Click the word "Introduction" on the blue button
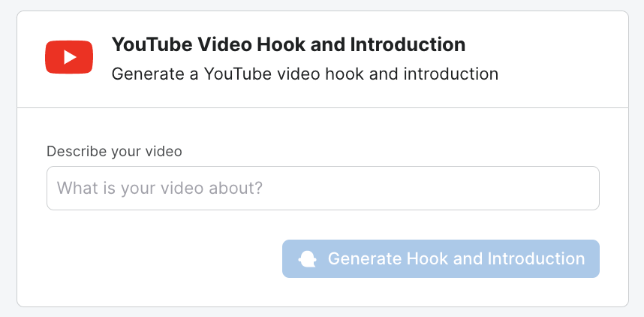 536,259
